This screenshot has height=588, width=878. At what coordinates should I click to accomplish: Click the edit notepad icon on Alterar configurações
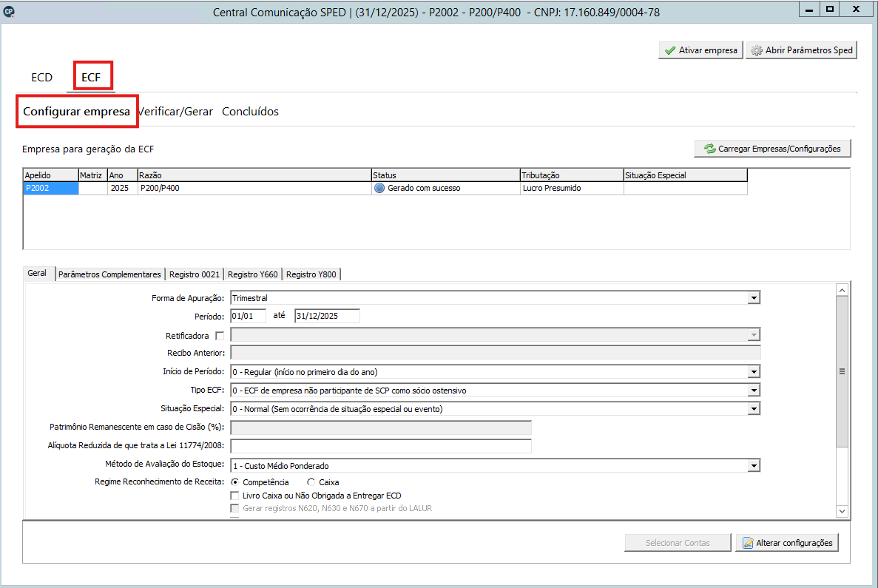pos(748,543)
